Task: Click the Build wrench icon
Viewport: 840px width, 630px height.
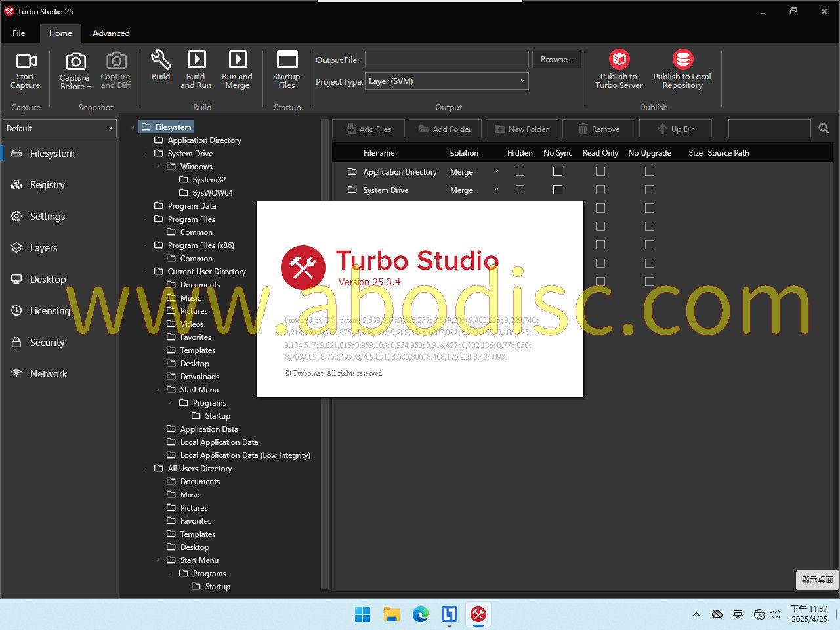Action: 161,60
